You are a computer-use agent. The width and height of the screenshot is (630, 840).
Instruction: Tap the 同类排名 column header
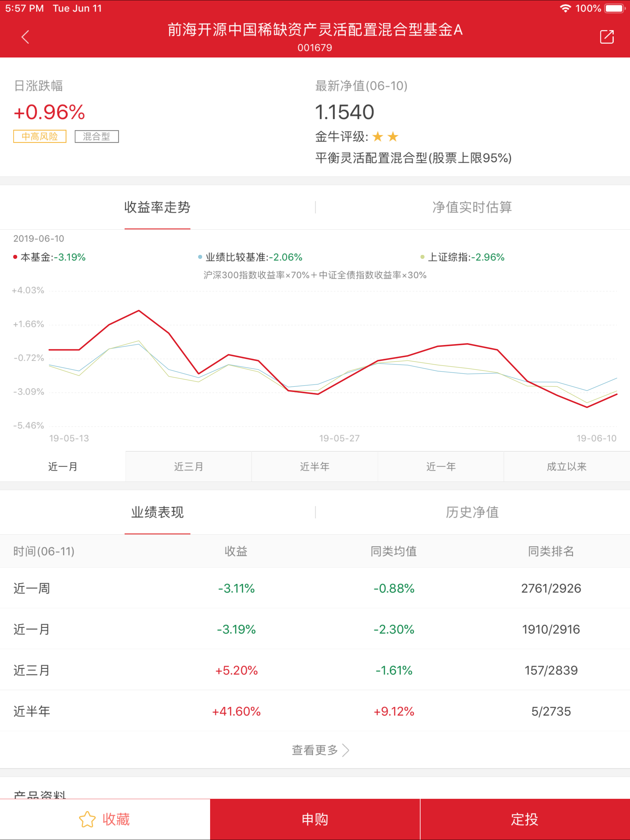(x=551, y=551)
